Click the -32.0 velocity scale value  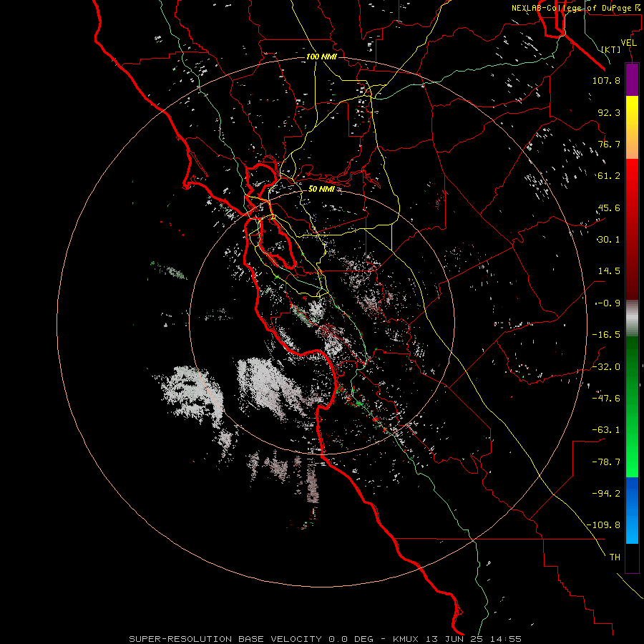(x=606, y=367)
